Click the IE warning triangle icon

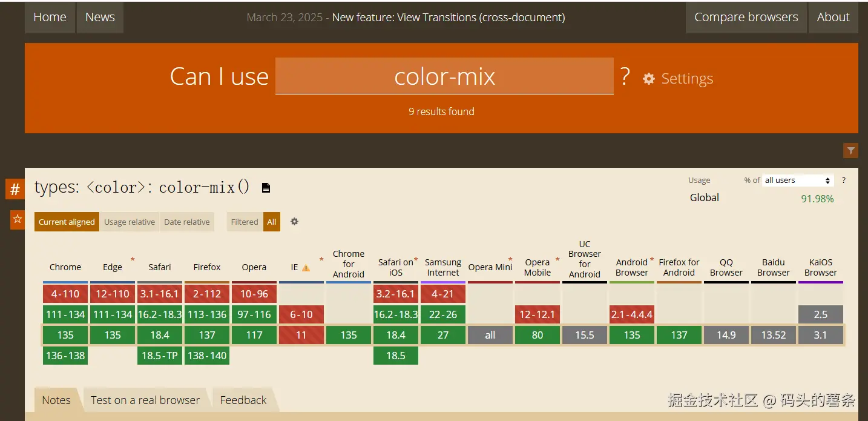point(306,268)
